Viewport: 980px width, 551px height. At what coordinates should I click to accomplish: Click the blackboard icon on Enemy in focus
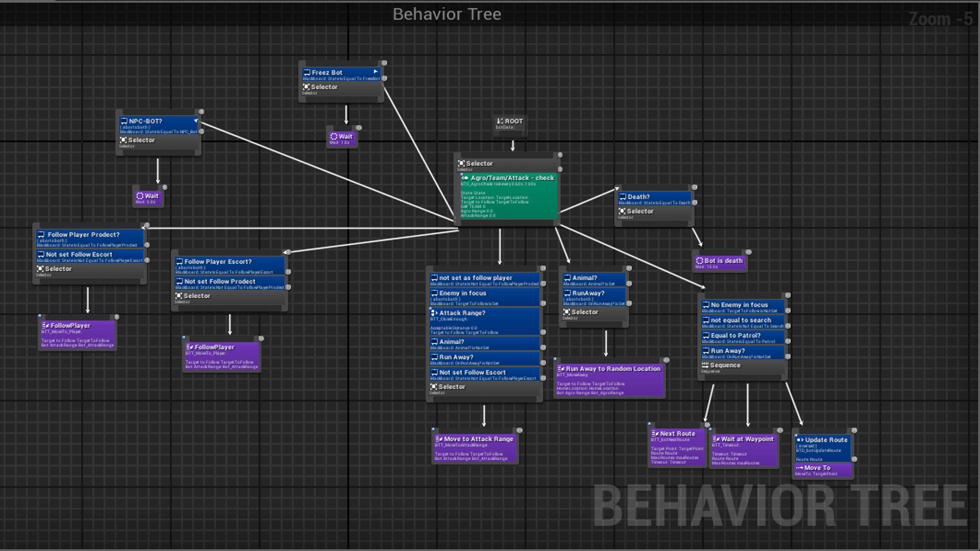click(x=434, y=293)
